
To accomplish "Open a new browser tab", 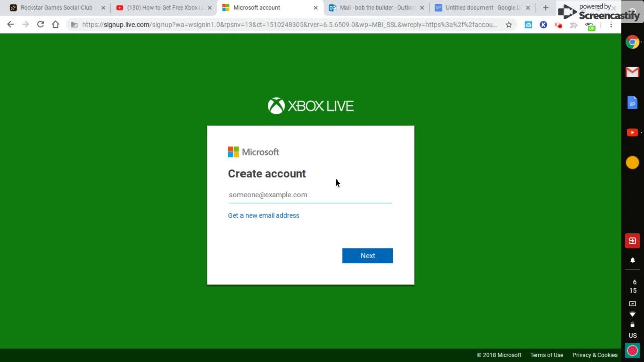I will coord(546,8).
